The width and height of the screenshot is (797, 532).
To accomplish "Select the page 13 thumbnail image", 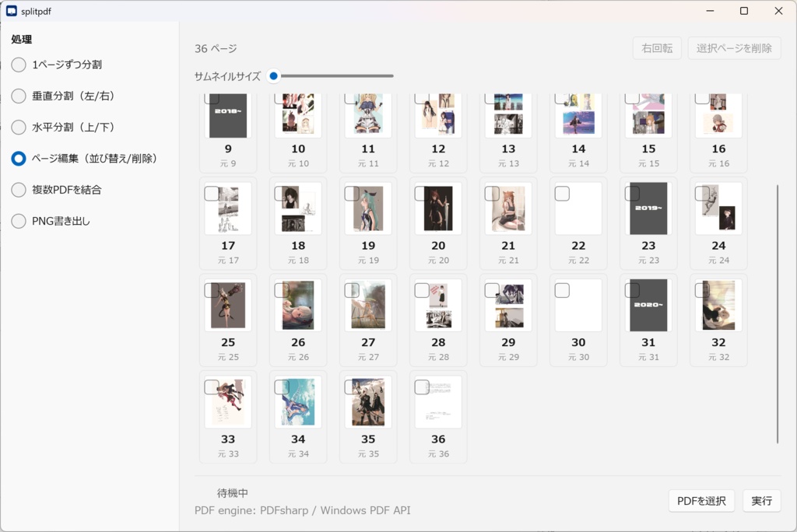I will (508, 115).
